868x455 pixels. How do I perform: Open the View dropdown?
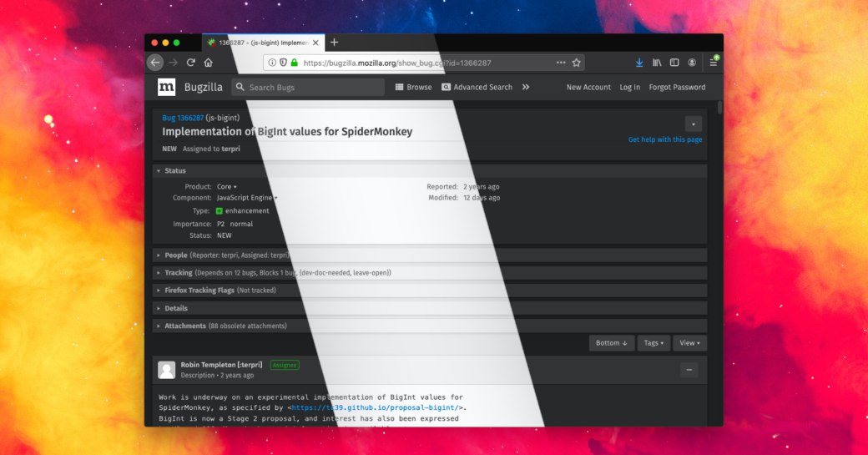[x=689, y=343]
